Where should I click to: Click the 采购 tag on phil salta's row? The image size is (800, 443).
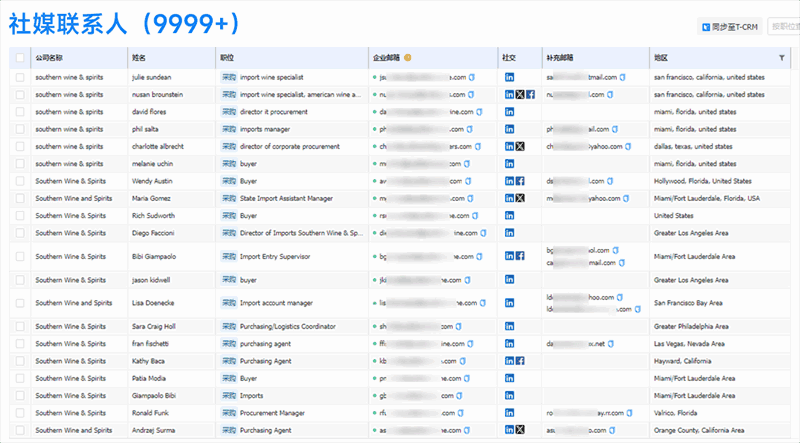click(228, 129)
